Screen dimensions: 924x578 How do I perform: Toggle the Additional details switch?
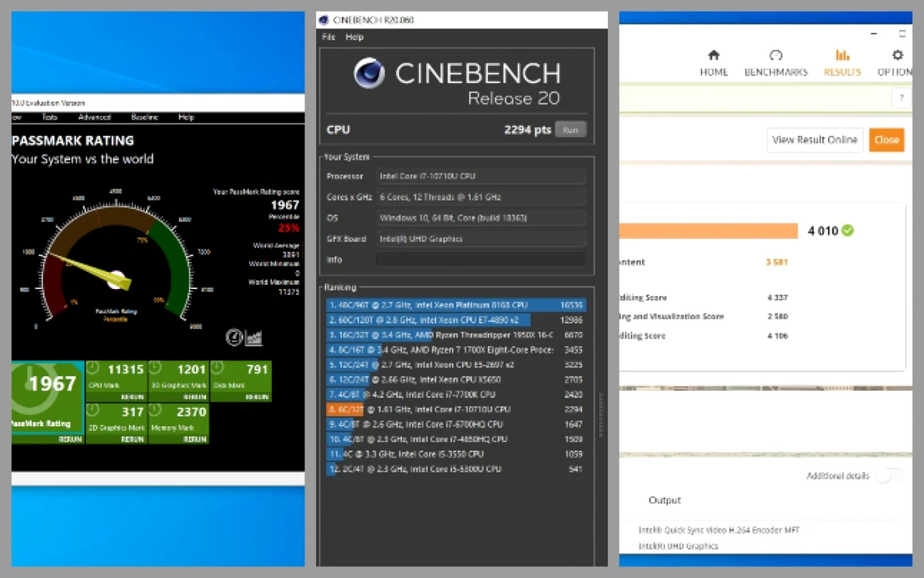pyautogui.click(x=889, y=476)
